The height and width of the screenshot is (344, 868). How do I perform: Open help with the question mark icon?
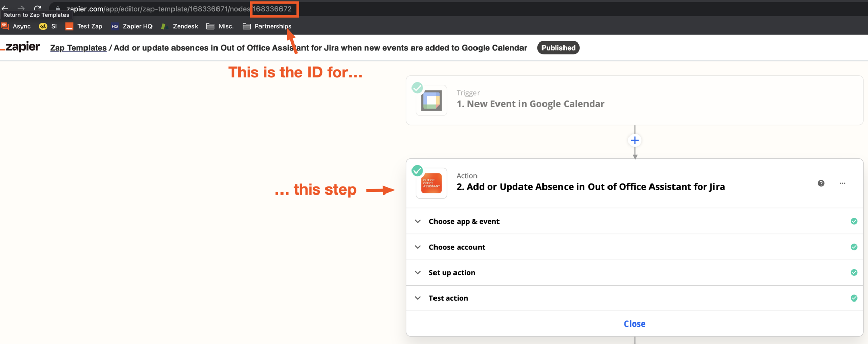[x=821, y=183]
